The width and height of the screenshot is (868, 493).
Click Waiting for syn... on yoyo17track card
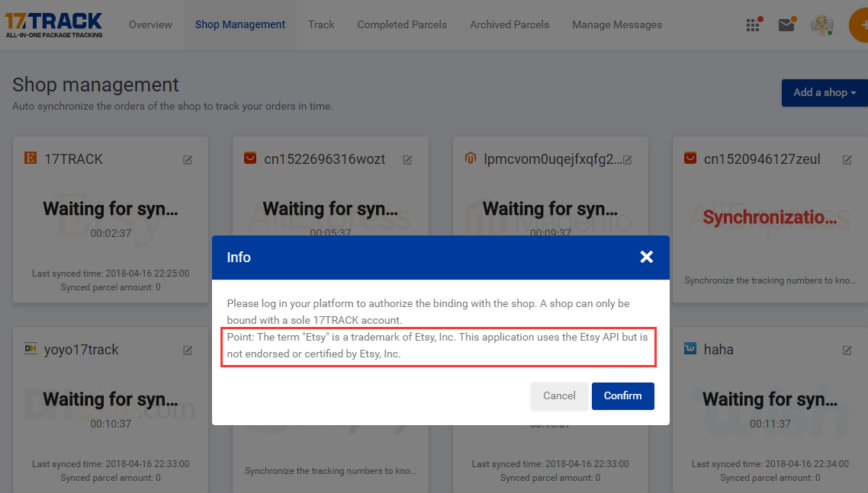[111, 399]
